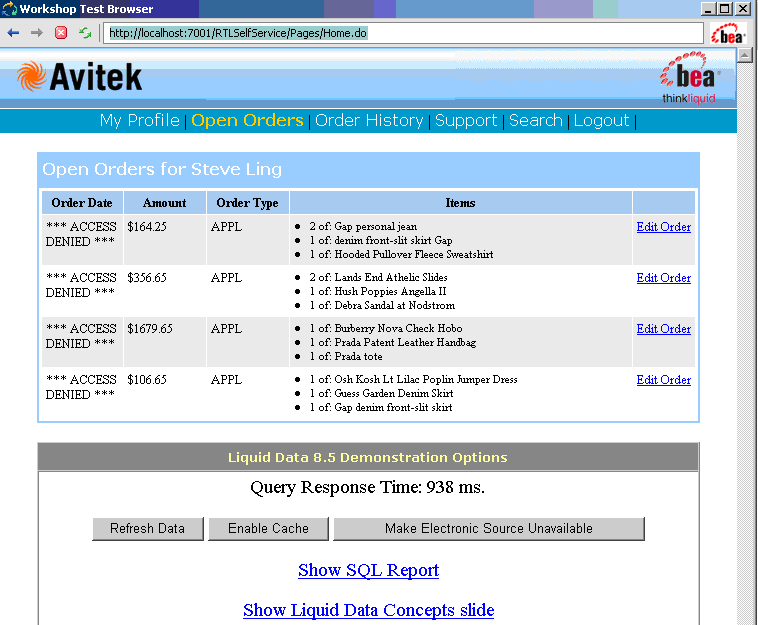This screenshot has width=758, height=625.
Task: Click Logout in the navigation bar
Action: click(x=601, y=120)
